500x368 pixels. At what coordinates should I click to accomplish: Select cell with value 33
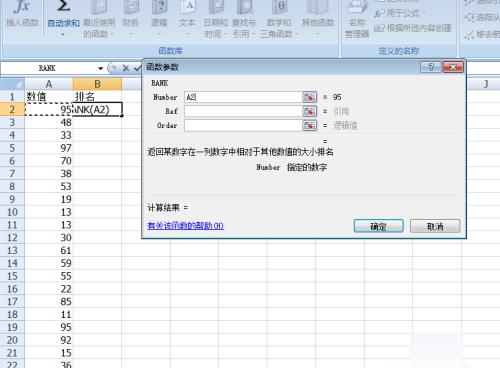pos(49,135)
